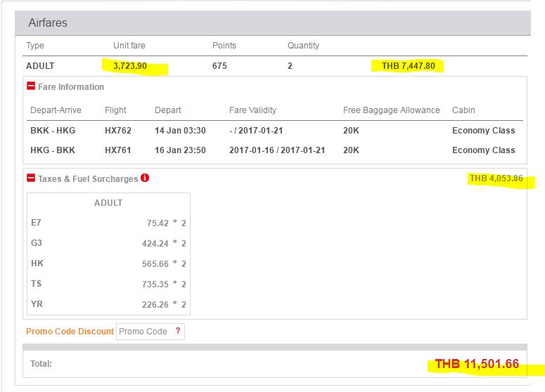Select the unit fare 3,723.90
The height and width of the screenshot is (392, 545).
(130, 65)
